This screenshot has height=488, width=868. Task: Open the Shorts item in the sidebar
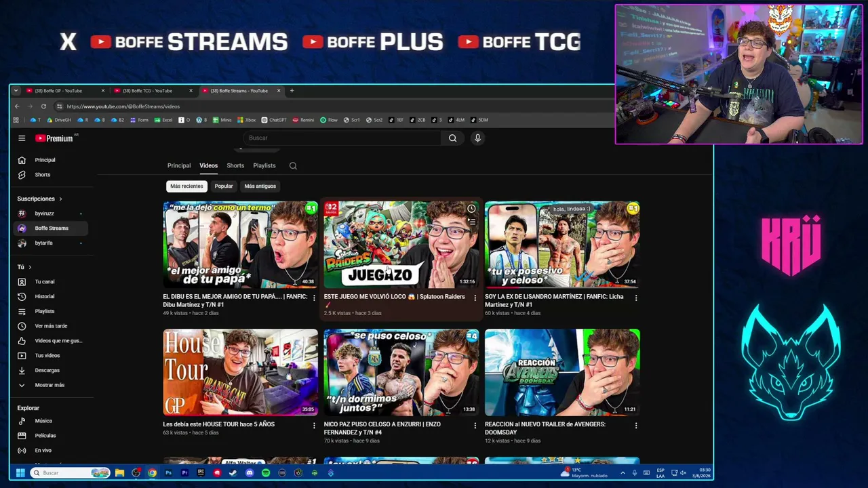(x=51, y=175)
